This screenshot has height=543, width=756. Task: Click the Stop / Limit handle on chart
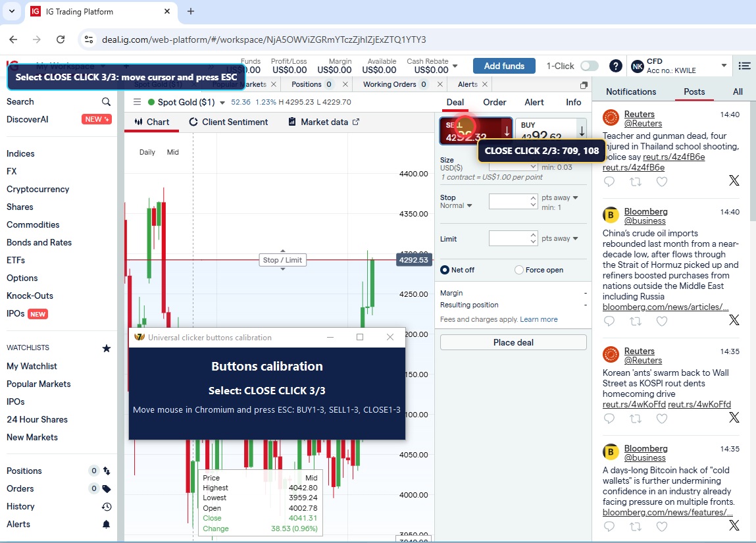(x=282, y=260)
